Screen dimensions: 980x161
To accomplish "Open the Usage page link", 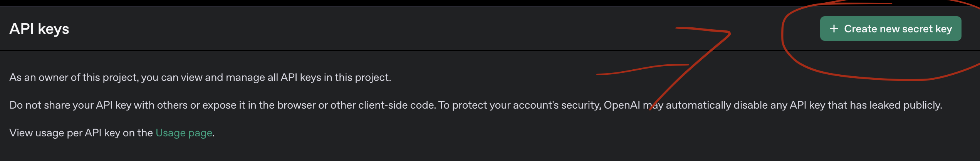I will 184,133.
